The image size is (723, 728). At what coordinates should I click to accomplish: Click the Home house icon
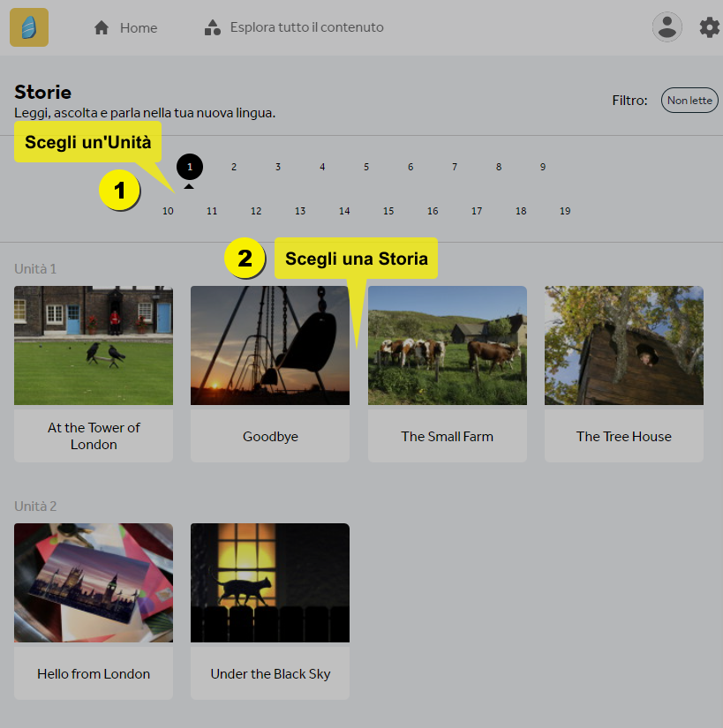click(x=102, y=27)
